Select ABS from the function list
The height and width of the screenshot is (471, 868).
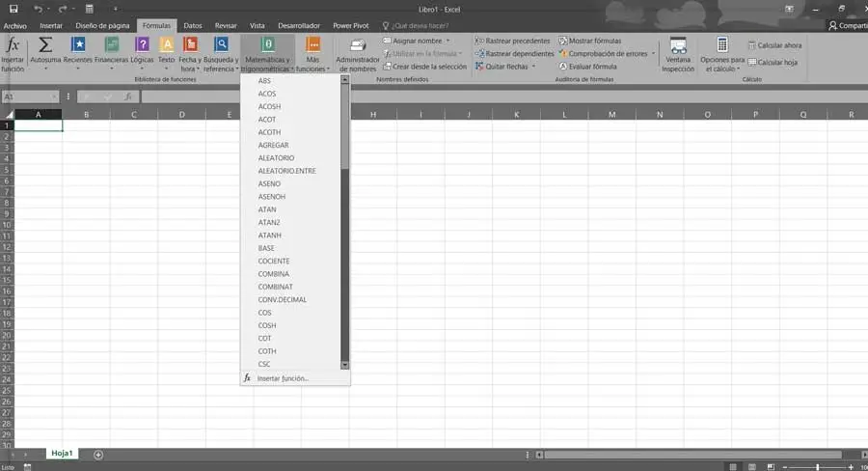coord(291,81)
